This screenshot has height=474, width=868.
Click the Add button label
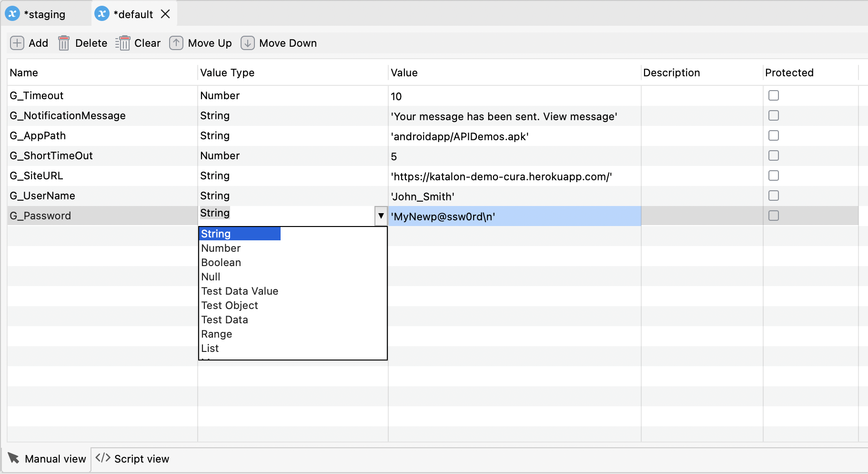click(x=39, y=43)
